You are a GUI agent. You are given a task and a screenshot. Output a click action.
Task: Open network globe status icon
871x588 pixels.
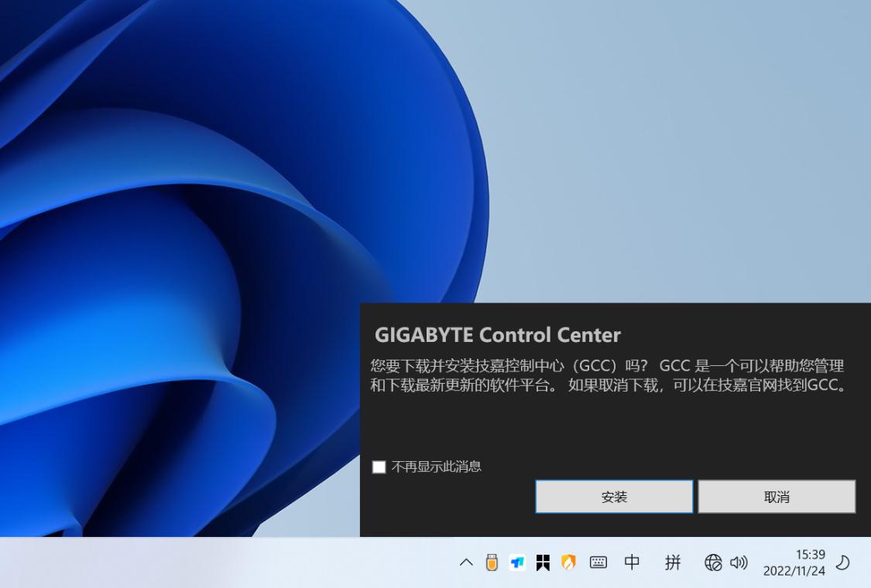point(713,562)
